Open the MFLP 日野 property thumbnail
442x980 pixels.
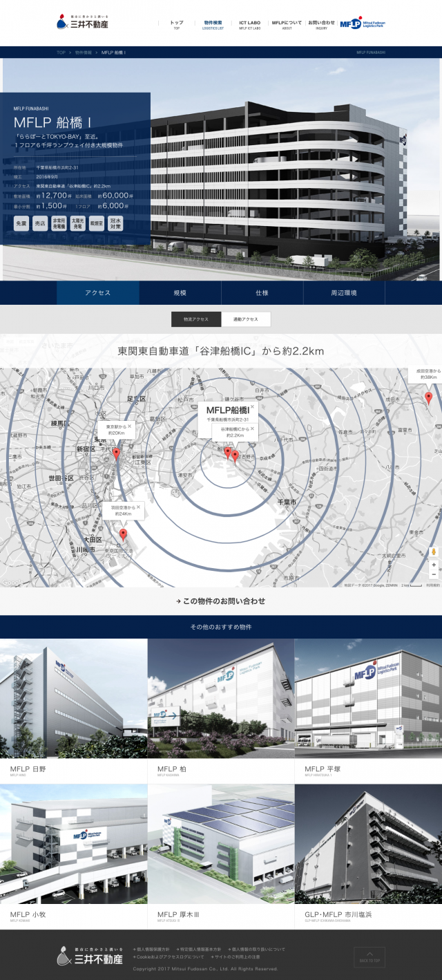pyautogui.click(x=73, y=698)
